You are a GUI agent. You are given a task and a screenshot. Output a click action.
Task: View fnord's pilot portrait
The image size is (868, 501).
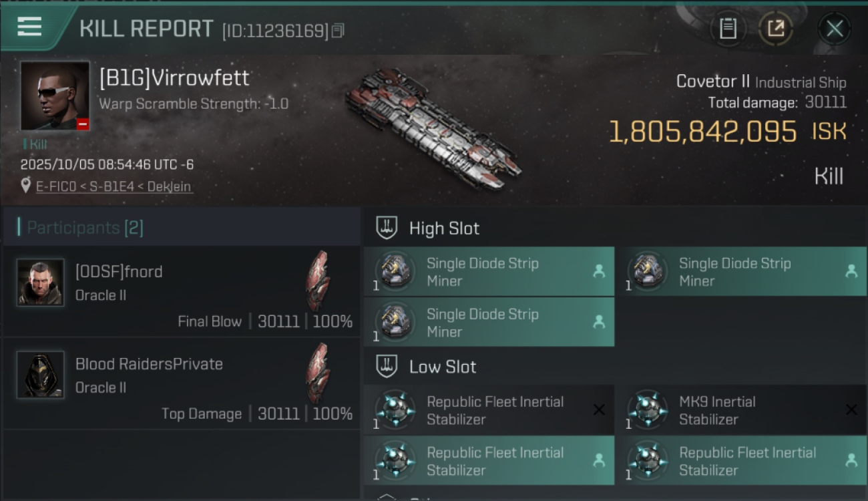[x=41, y=283]
